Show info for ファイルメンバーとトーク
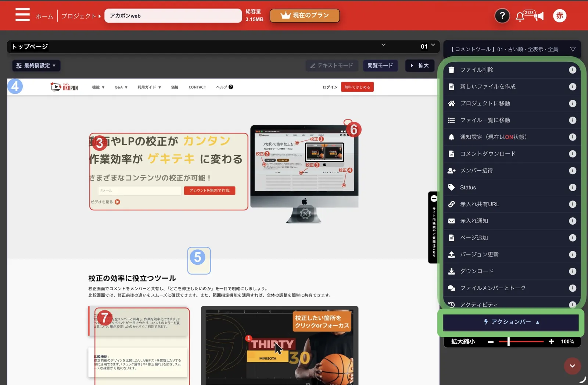Image resolution: width=588 pixels, height=385 pixels. [x=572, y=288]
